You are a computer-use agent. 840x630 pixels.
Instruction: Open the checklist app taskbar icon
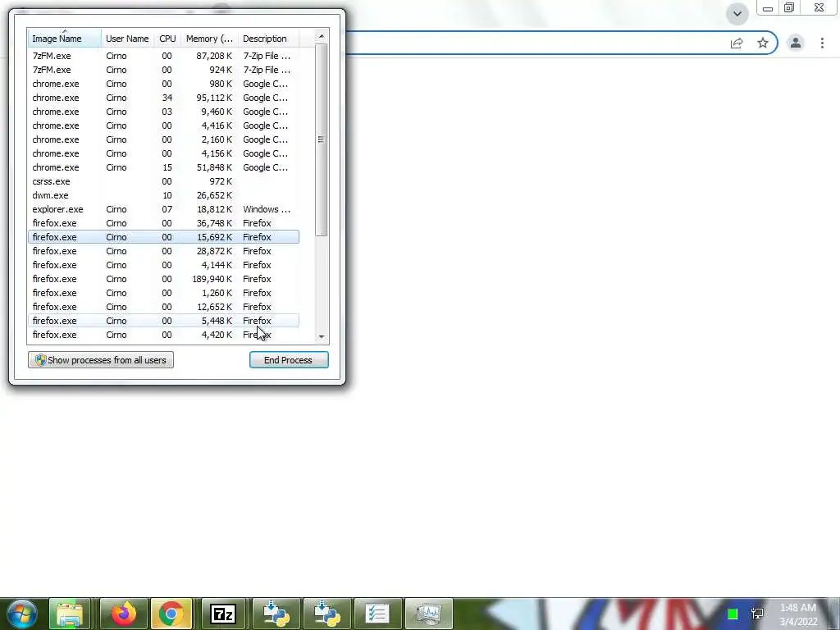(x=377, y=614)
